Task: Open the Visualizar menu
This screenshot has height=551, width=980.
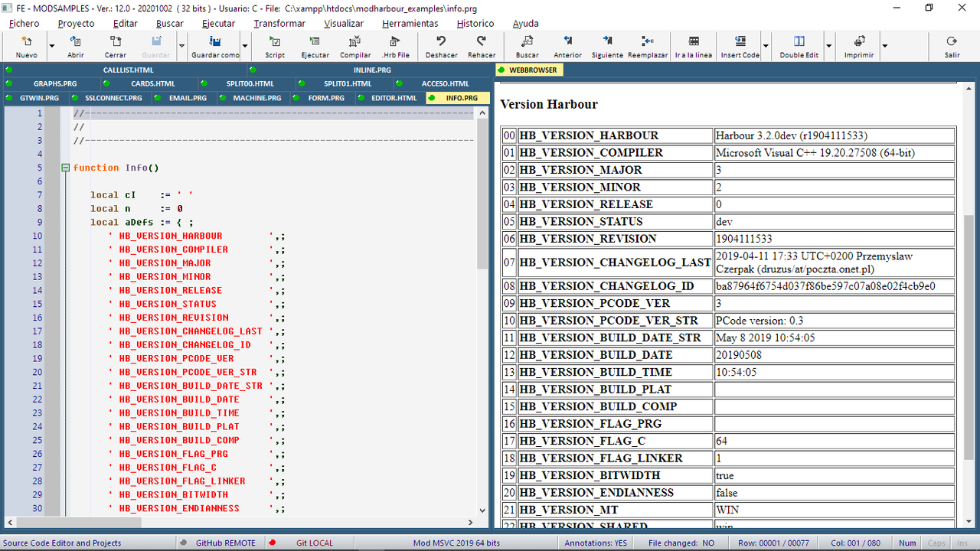Action: coord(344,24)
